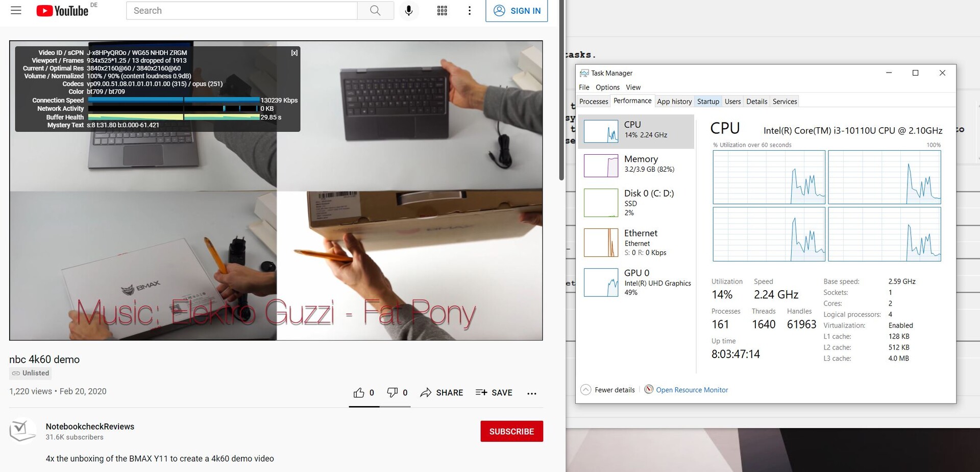Focus the YouTube search field
980x472 pixels.
pyautogui.click(x=242, y=10)
